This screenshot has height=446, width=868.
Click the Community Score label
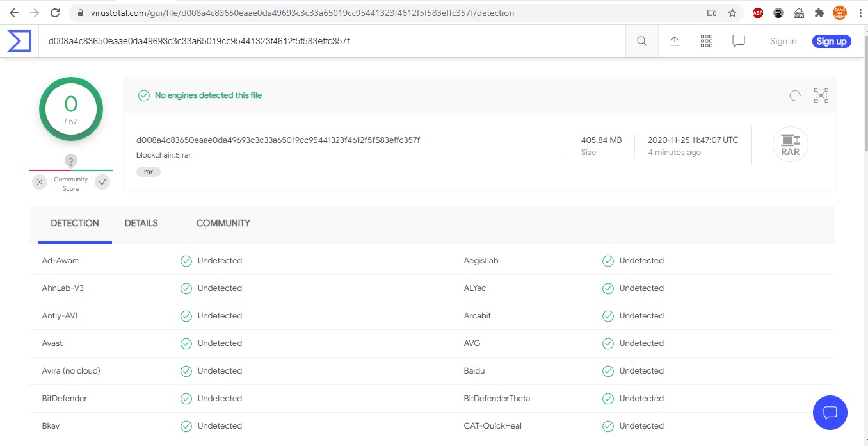(71, 184)
